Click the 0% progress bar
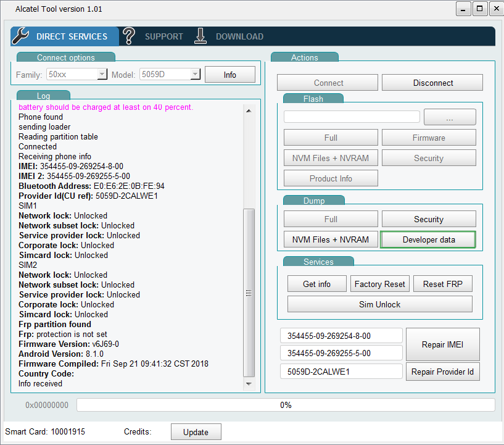Image resolution: width=504 pixels, height=445 pixels. pyautogui.click(x=286, y=405)
